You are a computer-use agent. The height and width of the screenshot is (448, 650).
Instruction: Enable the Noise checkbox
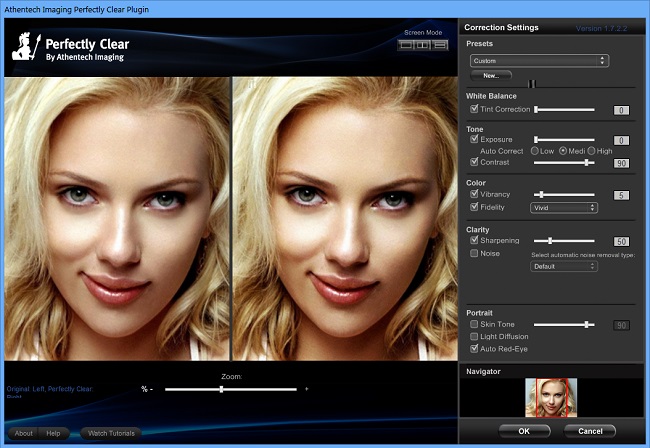pos(474,254)
